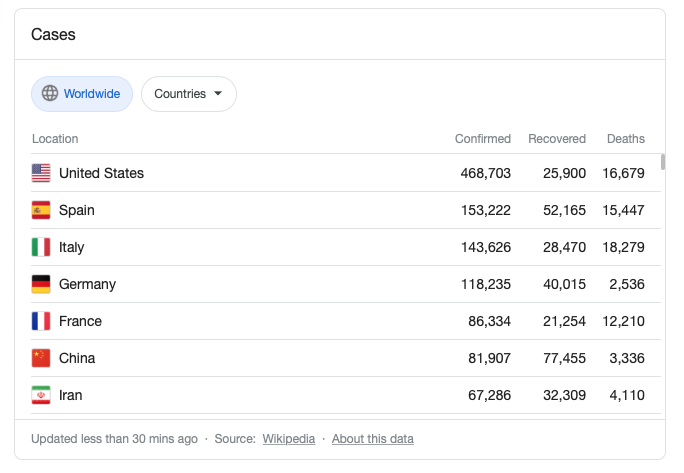Click the table's vertical scrollbar thumb

click(x=663, y=162)
